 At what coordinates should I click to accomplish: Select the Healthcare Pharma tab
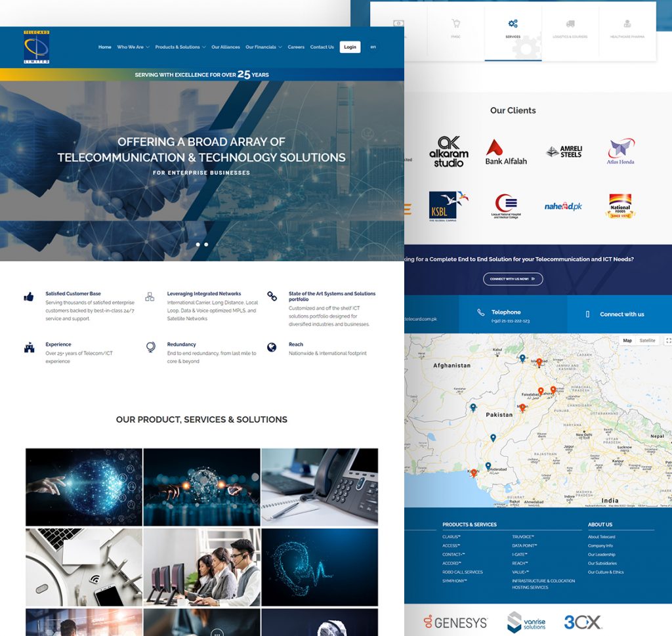click(627, 33)
